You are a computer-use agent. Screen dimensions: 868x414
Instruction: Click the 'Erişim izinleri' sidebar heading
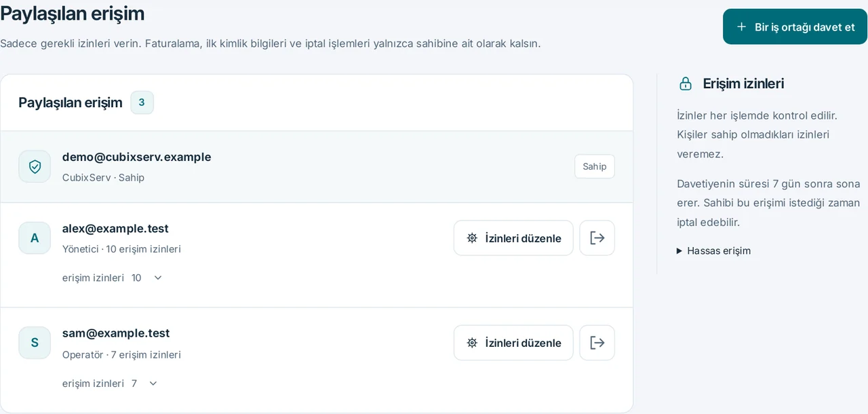click(743, 83)
